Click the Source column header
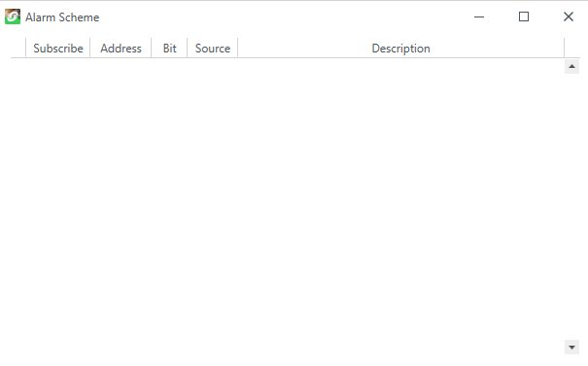Viewport: 588px width, 366px height. click(x=213, y=49)
